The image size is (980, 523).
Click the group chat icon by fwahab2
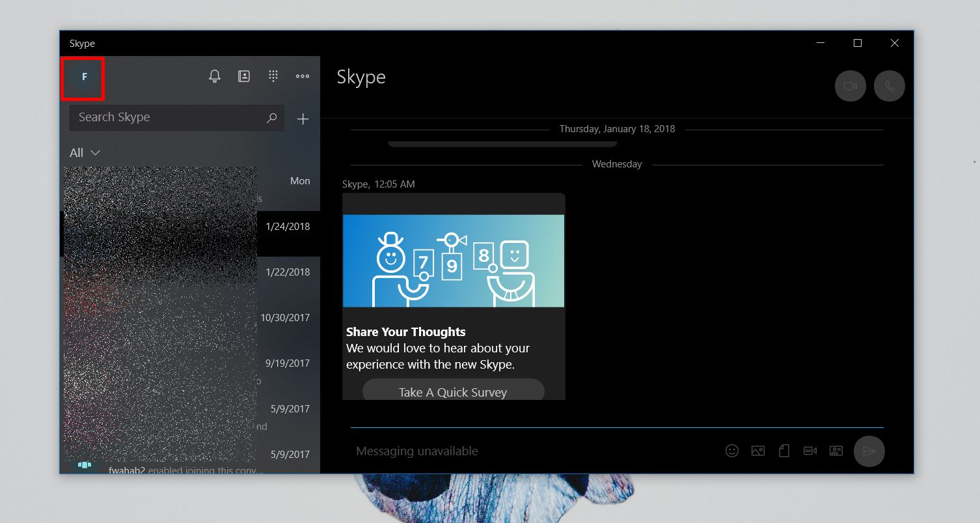84,464
